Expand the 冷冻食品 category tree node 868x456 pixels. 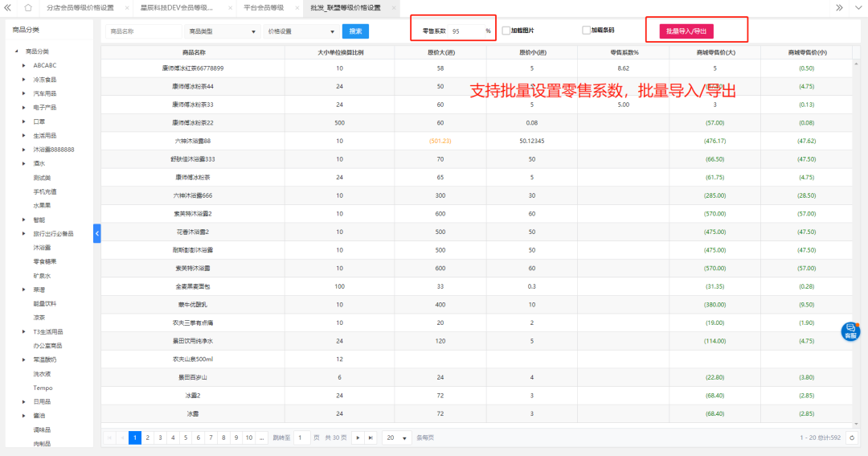click(23, 80)
